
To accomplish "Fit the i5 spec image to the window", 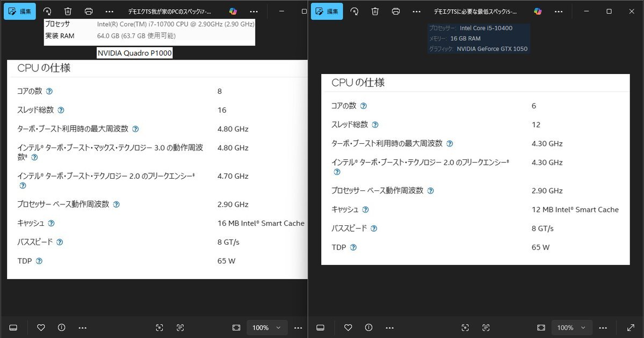I will 541,327.
